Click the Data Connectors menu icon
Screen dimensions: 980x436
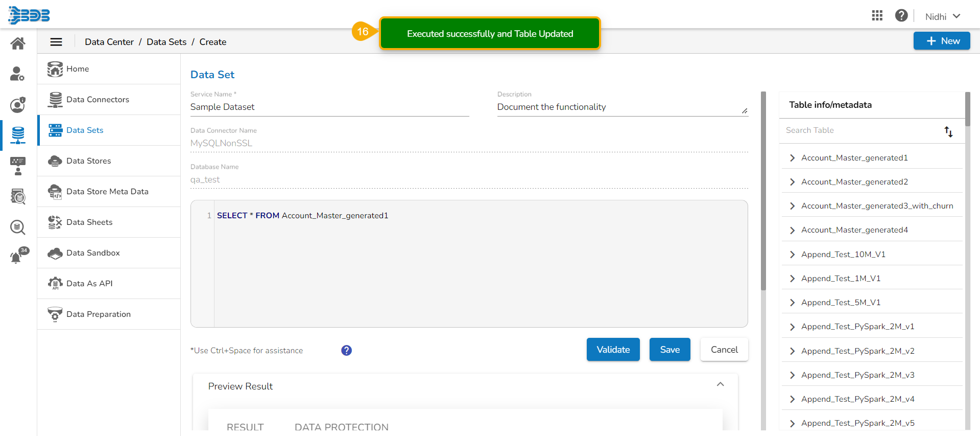[55, 100]
